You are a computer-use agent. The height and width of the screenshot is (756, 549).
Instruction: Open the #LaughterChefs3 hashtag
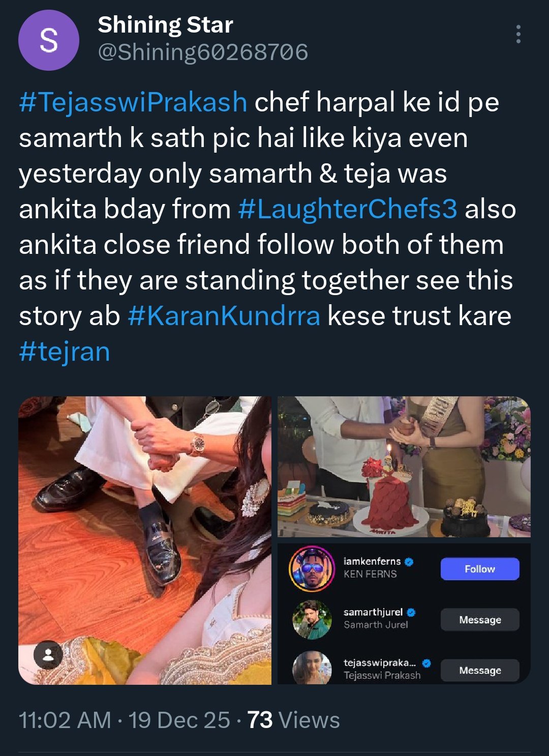pyautogui.click(x=348, y=209)
